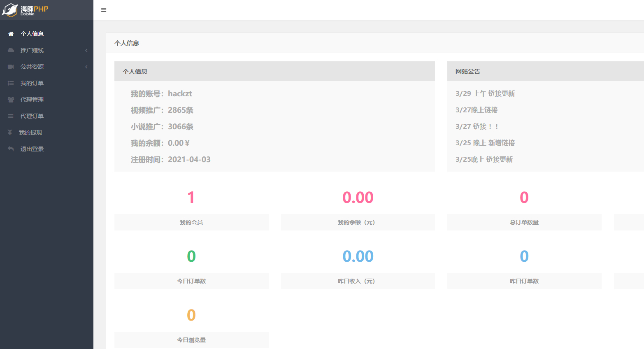Expand the 推广赚钱 submenu chevron
This screenshot has width=644, height=349.
(86, 50)
